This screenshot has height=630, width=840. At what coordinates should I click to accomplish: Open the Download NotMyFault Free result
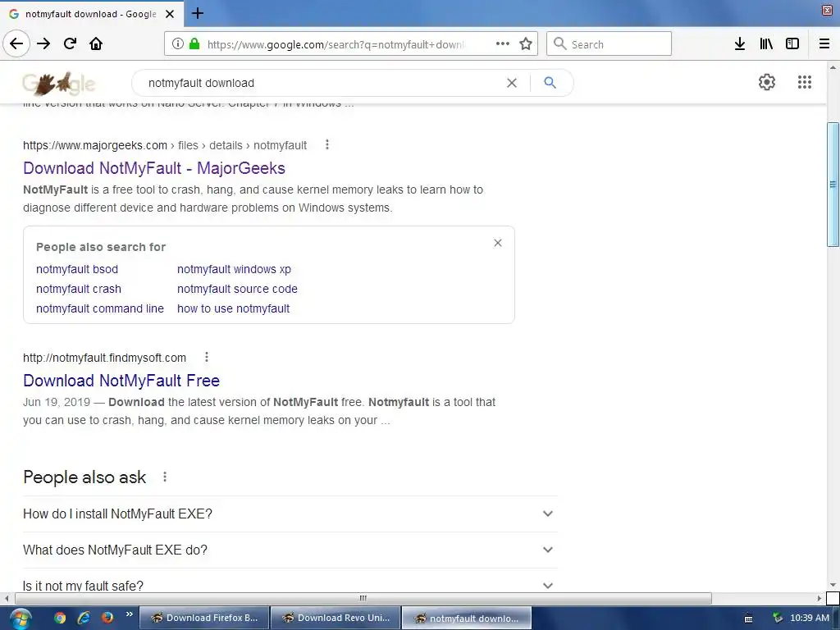121,381
